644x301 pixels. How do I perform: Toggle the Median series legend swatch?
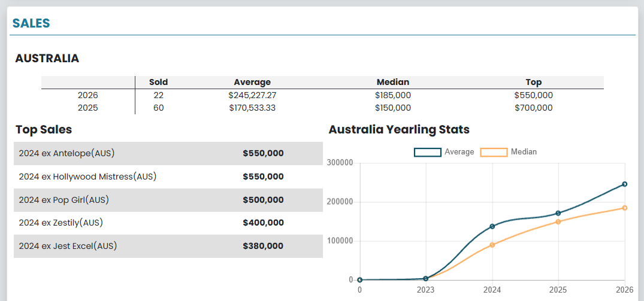[494, 152]
